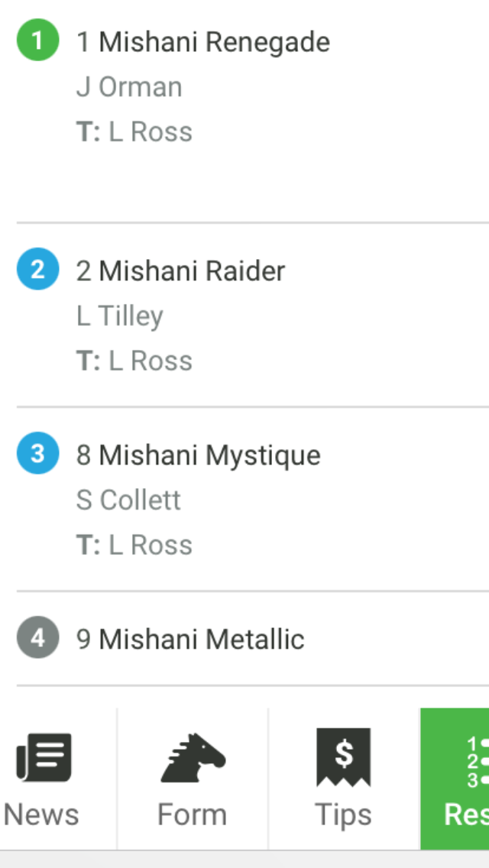Open the Form horse head icon
The width and height of the screenshot is (489, 868).
[193, 756]
